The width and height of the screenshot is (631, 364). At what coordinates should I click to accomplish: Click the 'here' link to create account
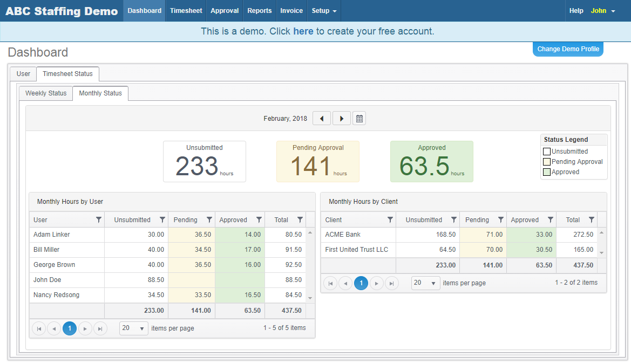pyautogui.click(x=303, y=31)
